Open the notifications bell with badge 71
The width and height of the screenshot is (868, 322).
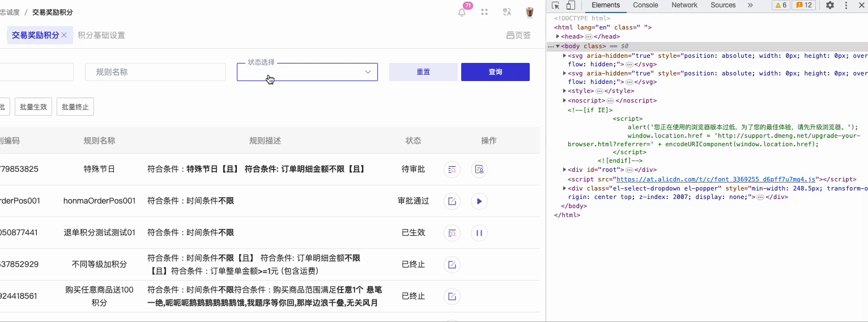point(462,12)
